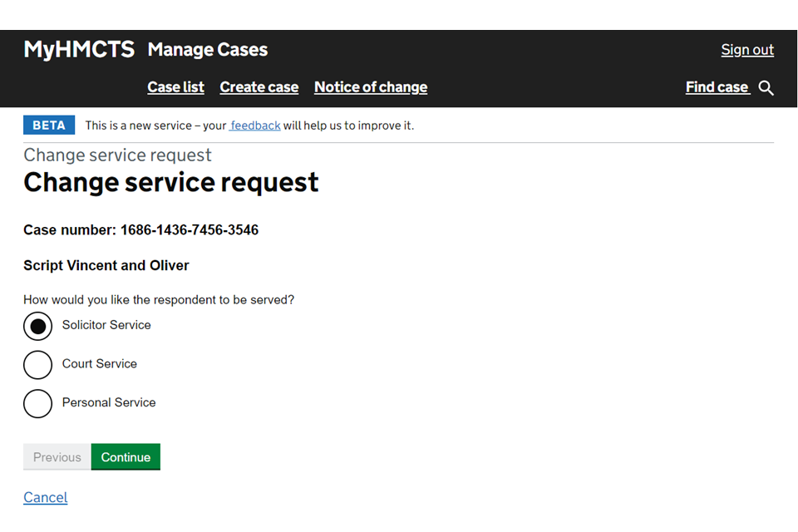Choose the Court Service radio button

(37, 365)
